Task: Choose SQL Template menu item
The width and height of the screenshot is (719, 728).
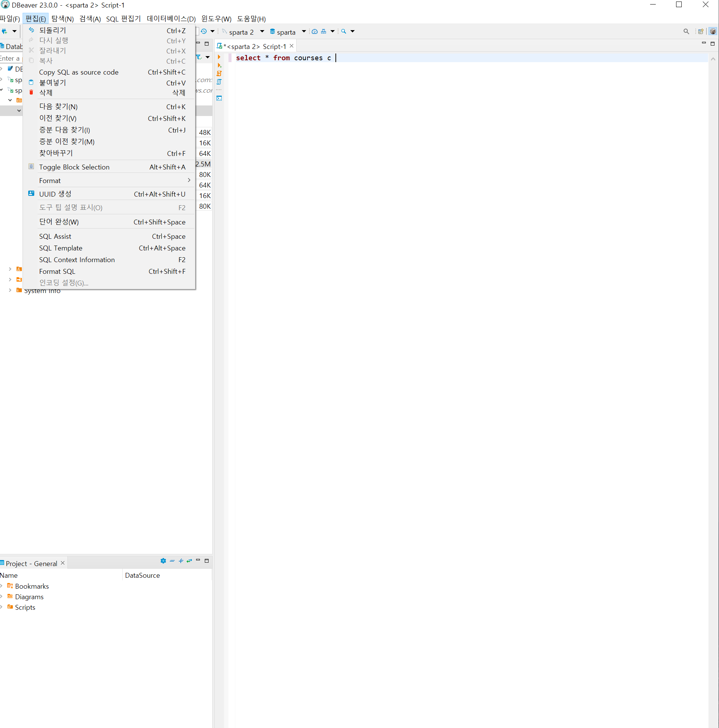Action: 109,248
